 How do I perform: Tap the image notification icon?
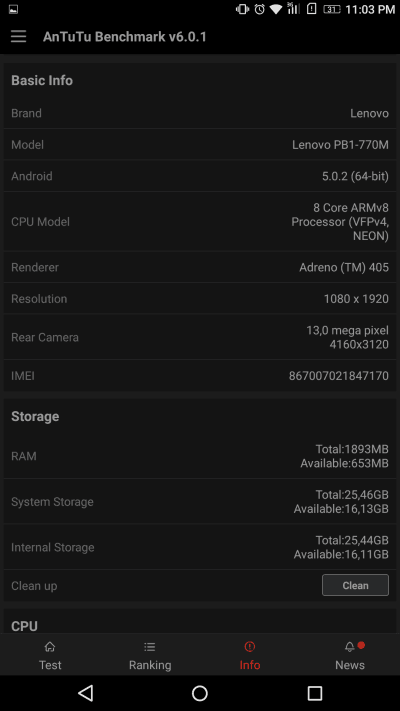click(x=13, y=9)
